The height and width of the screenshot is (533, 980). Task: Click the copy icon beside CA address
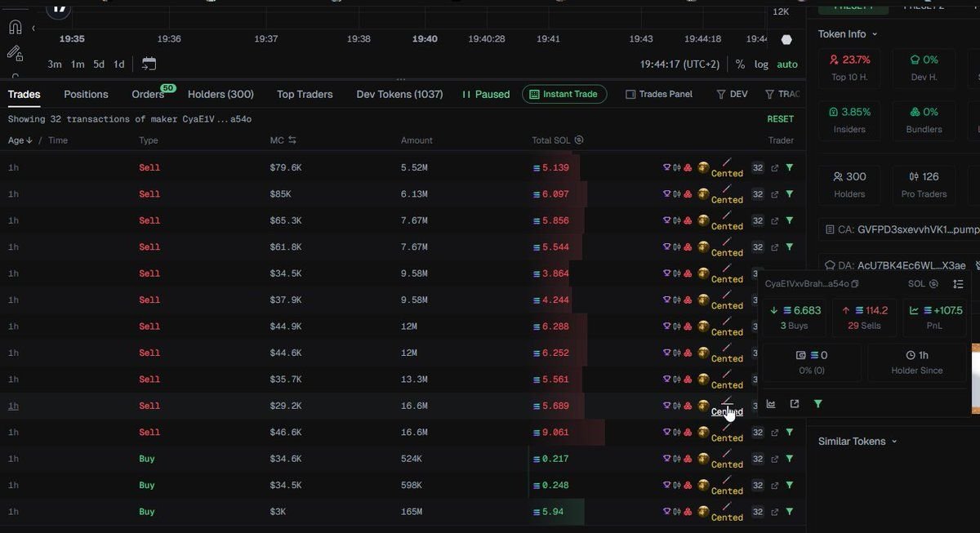[830, 230]
